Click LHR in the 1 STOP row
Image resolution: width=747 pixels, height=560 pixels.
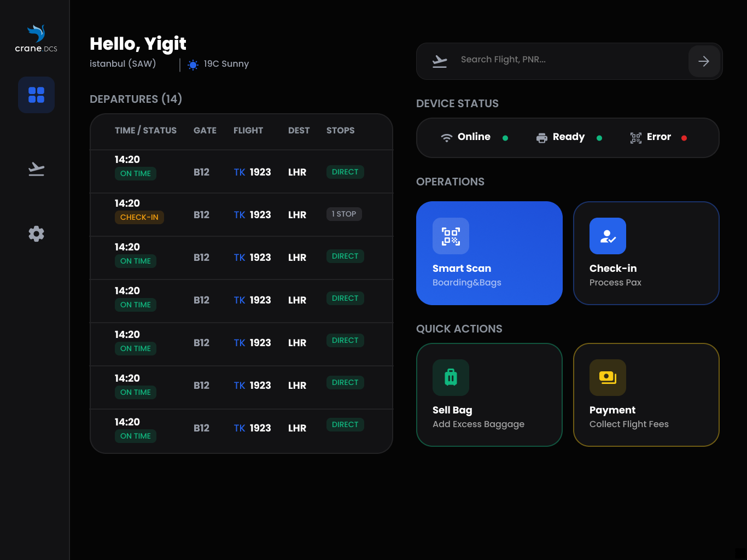pyautogui.click(x=297, y=215)
